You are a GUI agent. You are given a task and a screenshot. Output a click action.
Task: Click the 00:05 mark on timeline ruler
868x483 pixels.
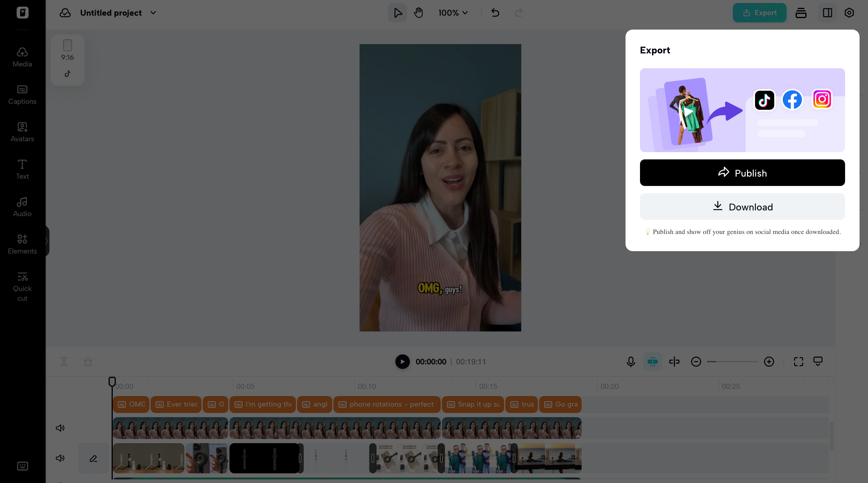[x=245, y=386]
